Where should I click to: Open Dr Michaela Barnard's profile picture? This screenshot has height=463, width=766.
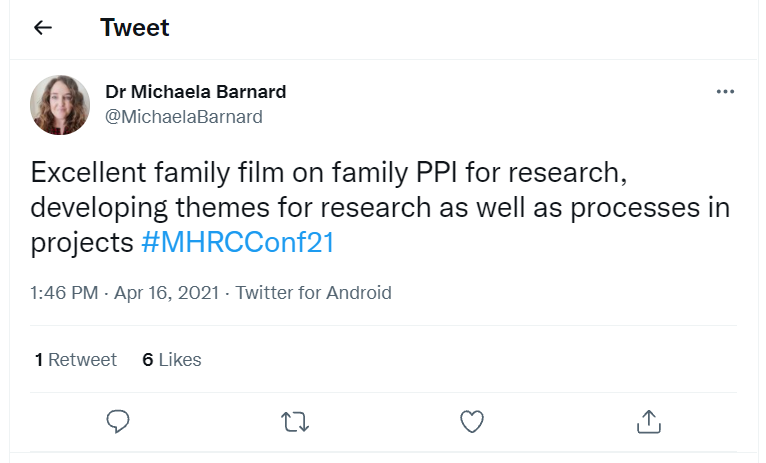coord(61,104)
